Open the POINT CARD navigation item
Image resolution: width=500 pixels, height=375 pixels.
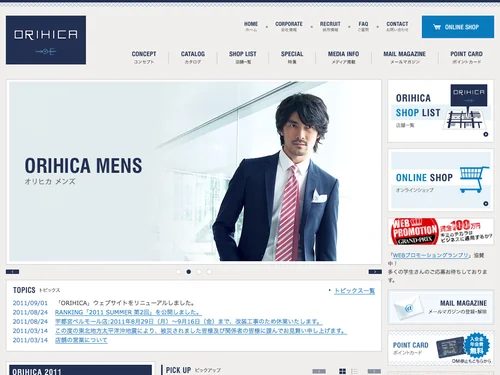[x=466, y=57]
